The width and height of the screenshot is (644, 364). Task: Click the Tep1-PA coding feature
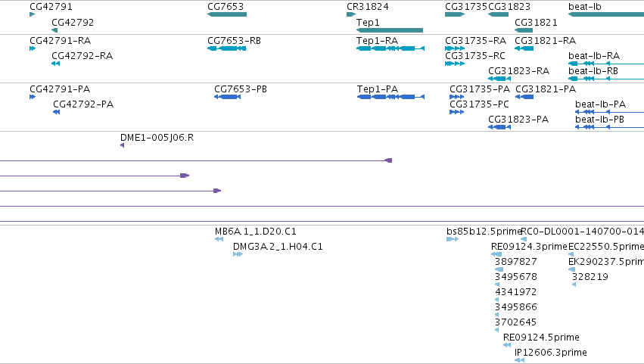click(x=390, y=97)
